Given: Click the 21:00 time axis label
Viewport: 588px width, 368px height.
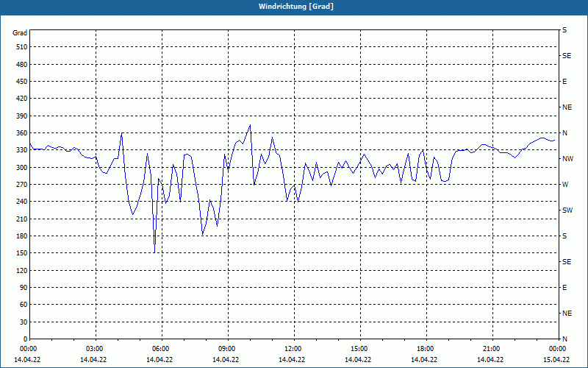Looking at the screenshot, I should 492,349.
